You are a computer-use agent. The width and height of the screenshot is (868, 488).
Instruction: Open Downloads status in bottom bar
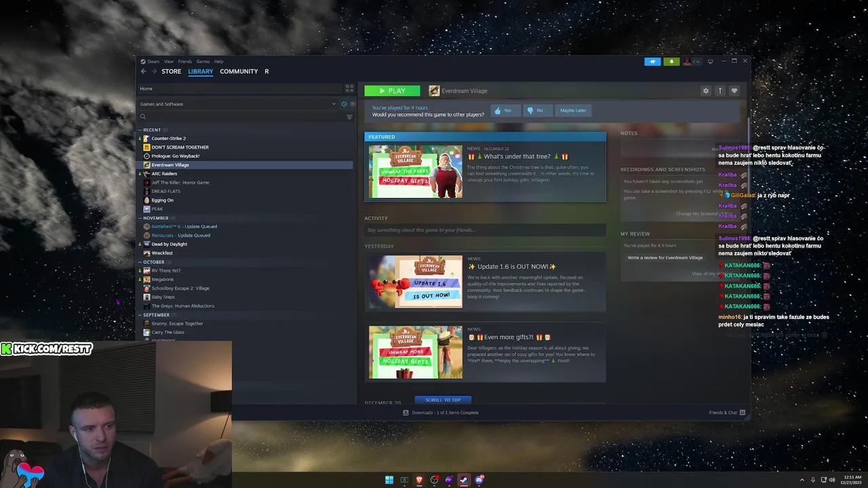(x=441, y=412)
